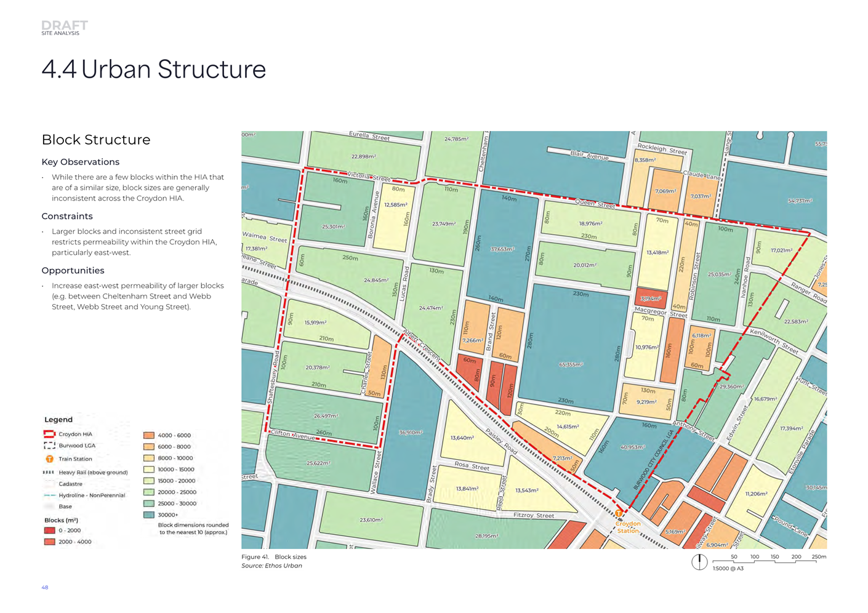The image size is (868, 613).
Task: Pick the 30000+ teal legend swatch
Action: [x=149, y=515]
